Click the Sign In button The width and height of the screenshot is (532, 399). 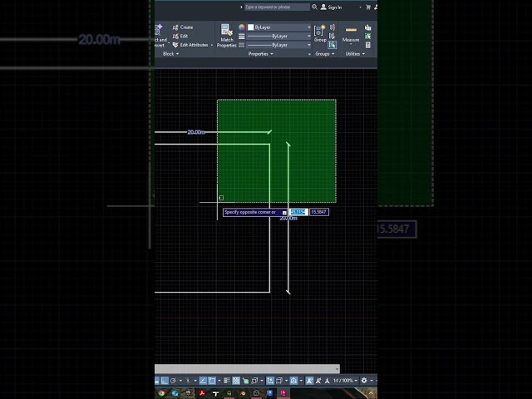click(332, 7)
